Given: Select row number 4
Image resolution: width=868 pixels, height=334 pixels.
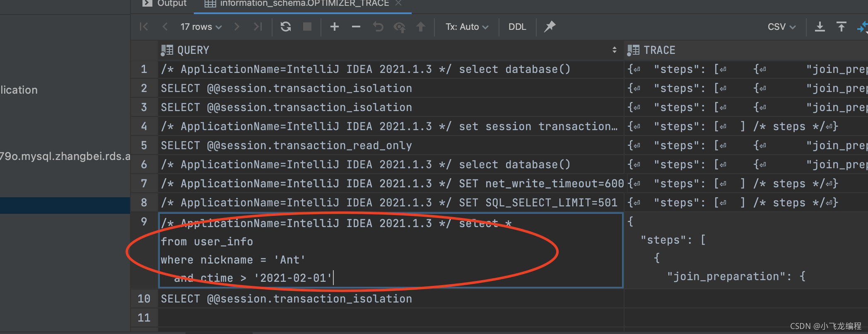Looking at the screenshot, I should [144, 126].
